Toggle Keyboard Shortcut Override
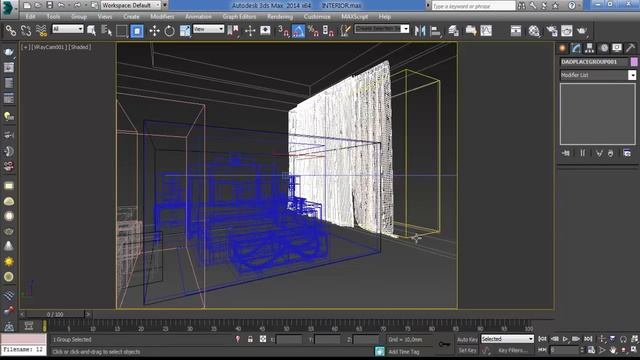The image size is (640, 360). point(265,31)
